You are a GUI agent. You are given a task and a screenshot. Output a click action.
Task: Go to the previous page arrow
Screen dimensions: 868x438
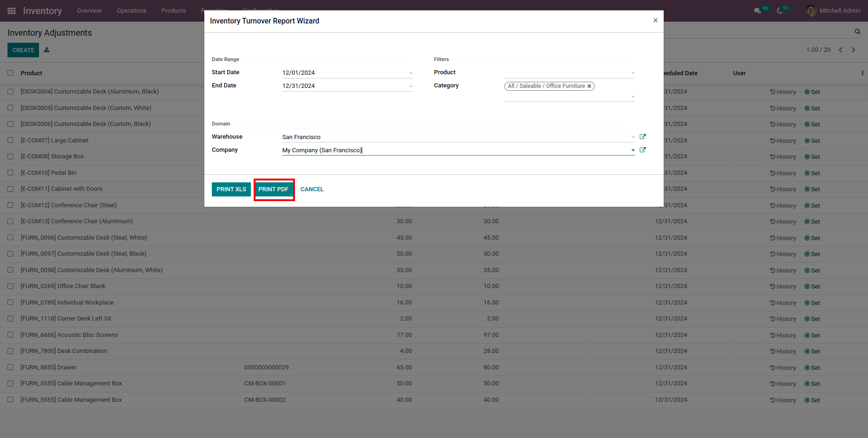click(x=841, y=50)
